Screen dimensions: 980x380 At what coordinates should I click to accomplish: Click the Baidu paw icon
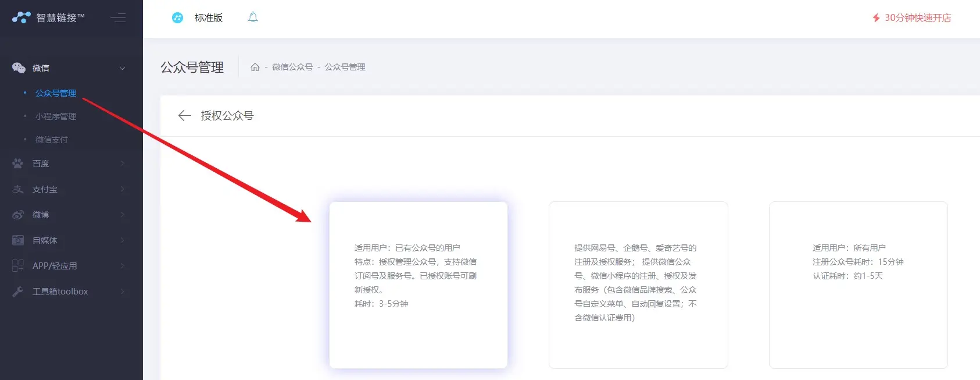18,164
